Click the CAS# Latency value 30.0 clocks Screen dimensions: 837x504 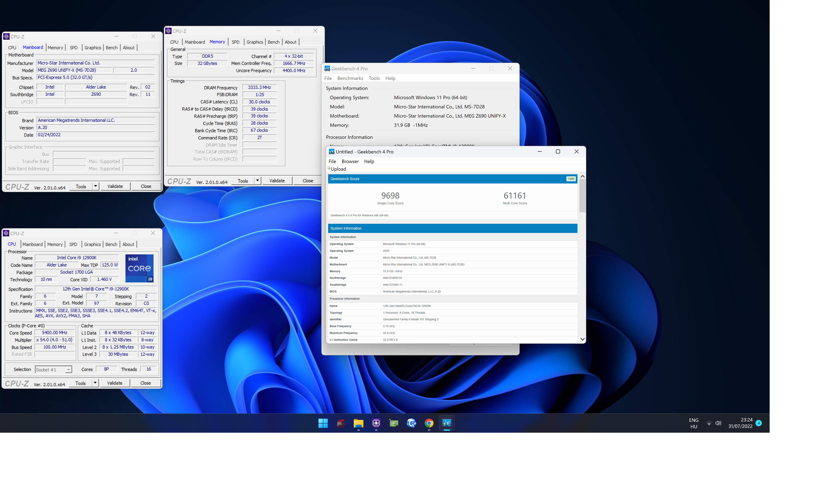pyautogui.click(x=259, y=102)
